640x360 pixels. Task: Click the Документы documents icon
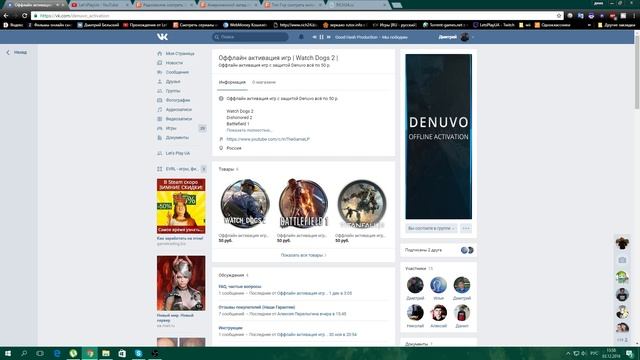(x=160, y=138)
